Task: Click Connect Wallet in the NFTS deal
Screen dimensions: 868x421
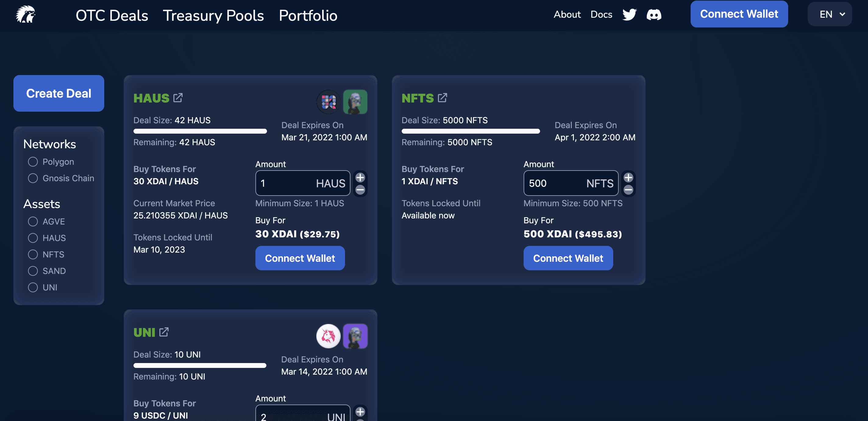Action: tap(568, 258)
